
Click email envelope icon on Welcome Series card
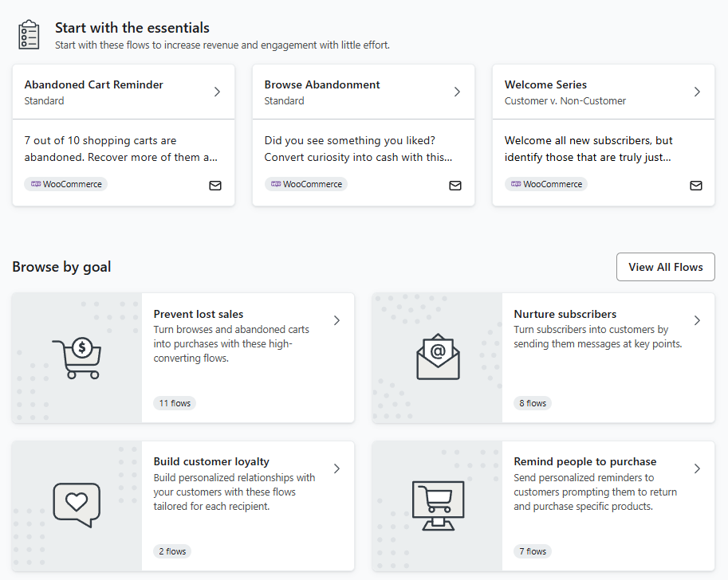click(696, 186)
